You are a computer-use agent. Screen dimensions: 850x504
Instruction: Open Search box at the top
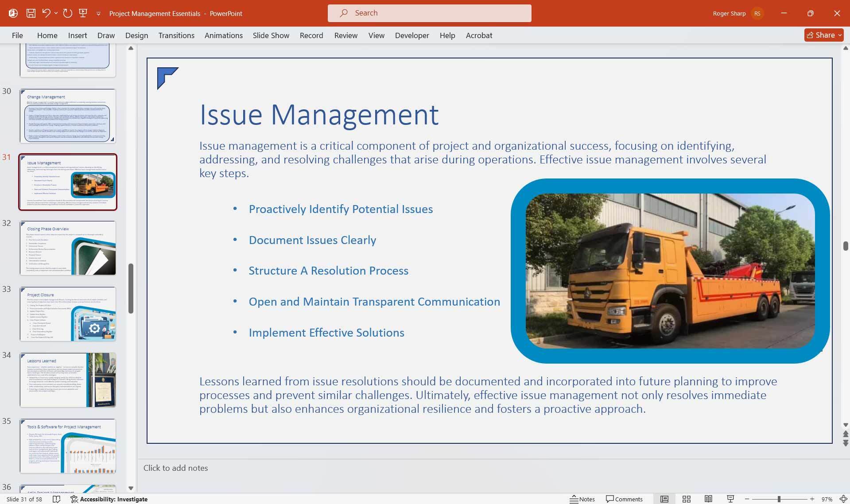429,13
